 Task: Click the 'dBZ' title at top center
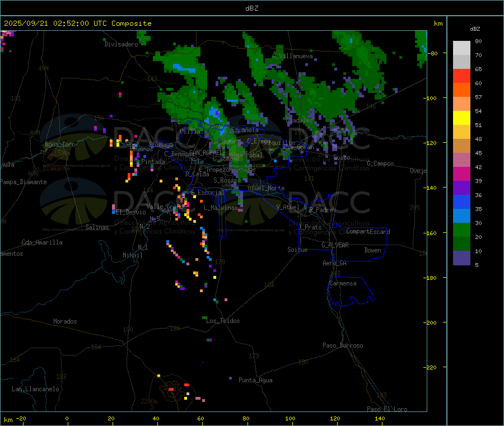(x=251, y=8)
